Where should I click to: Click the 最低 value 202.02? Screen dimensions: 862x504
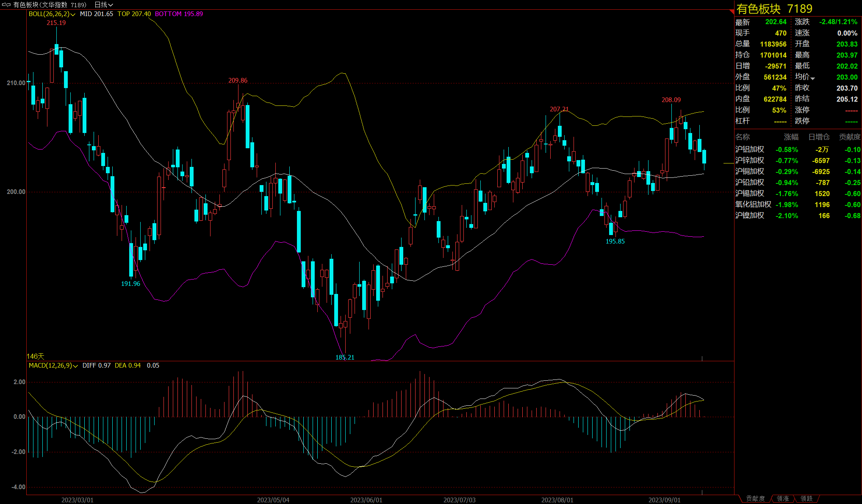click(847, 66)
